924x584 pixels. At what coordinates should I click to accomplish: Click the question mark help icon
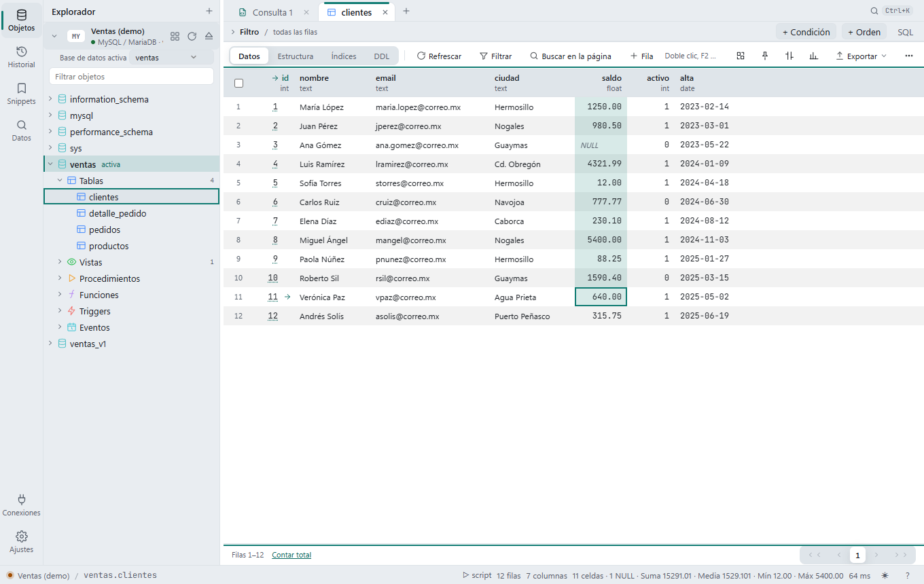(x=907, y=575)
